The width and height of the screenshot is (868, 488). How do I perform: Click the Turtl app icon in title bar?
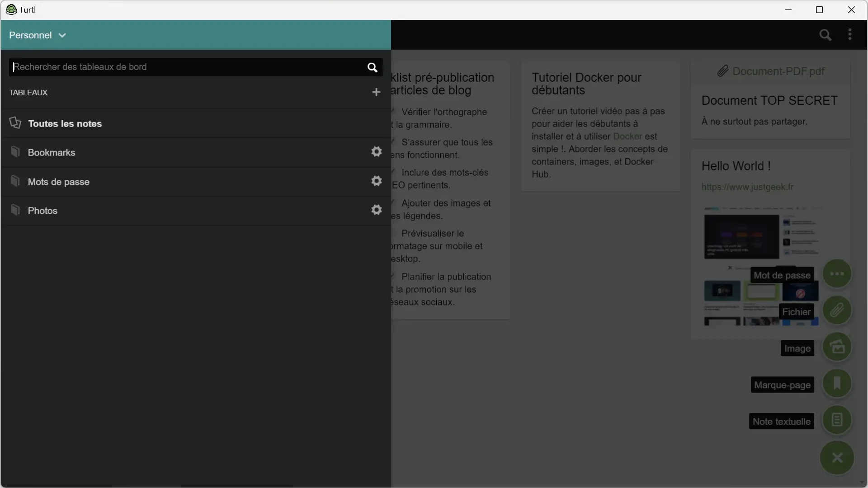coord(11,9)
